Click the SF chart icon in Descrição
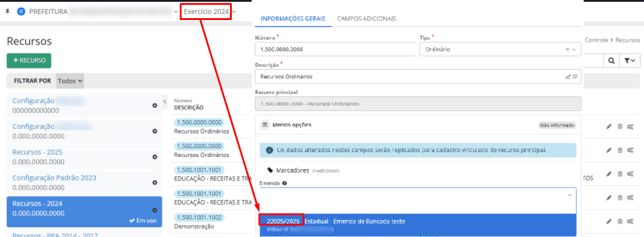 (571, 76)
